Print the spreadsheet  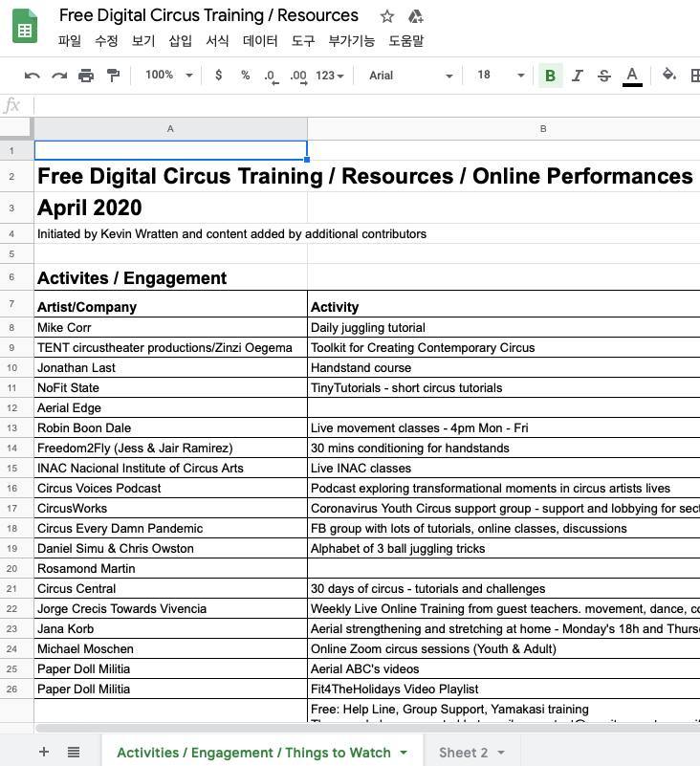click(x=86, y=76)
